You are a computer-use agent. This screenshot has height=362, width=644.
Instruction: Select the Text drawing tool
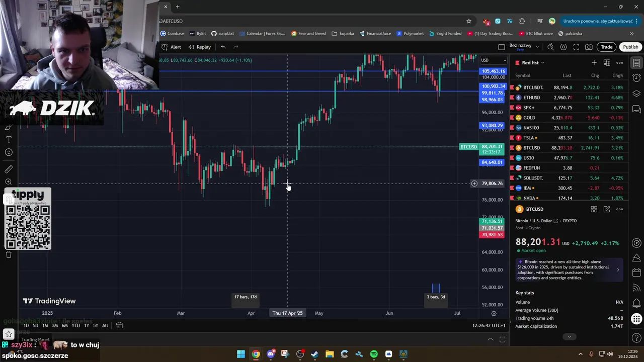(9, 139)
